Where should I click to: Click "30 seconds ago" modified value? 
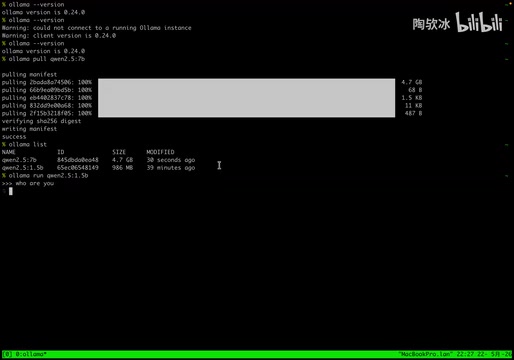[x=171, y=160]
